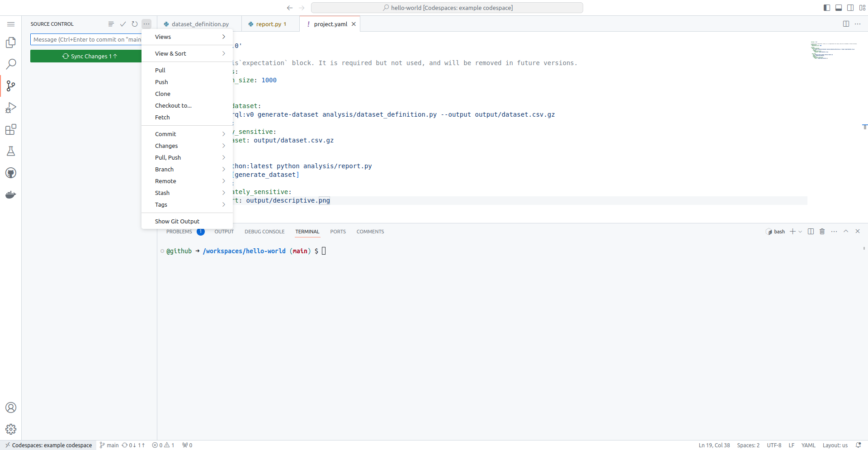Open the GitHub view icon
The width and height of the screenshot is (868, 450).
point(11,173)
